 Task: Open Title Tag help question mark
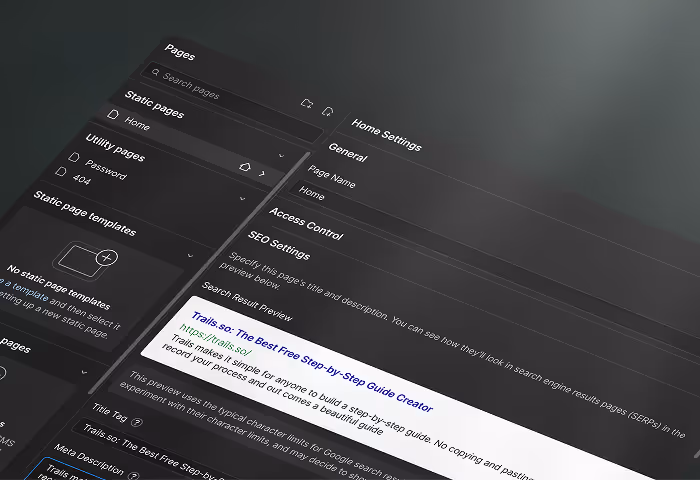138,422
